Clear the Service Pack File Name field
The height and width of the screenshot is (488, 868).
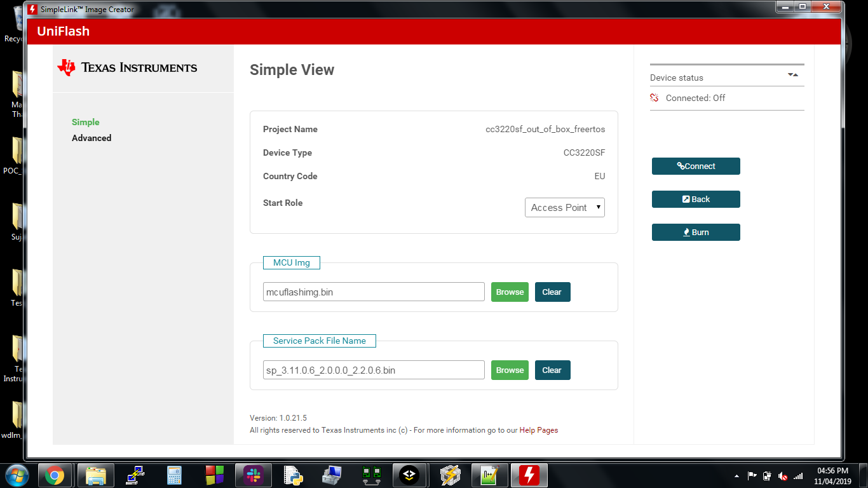(552, 370)
